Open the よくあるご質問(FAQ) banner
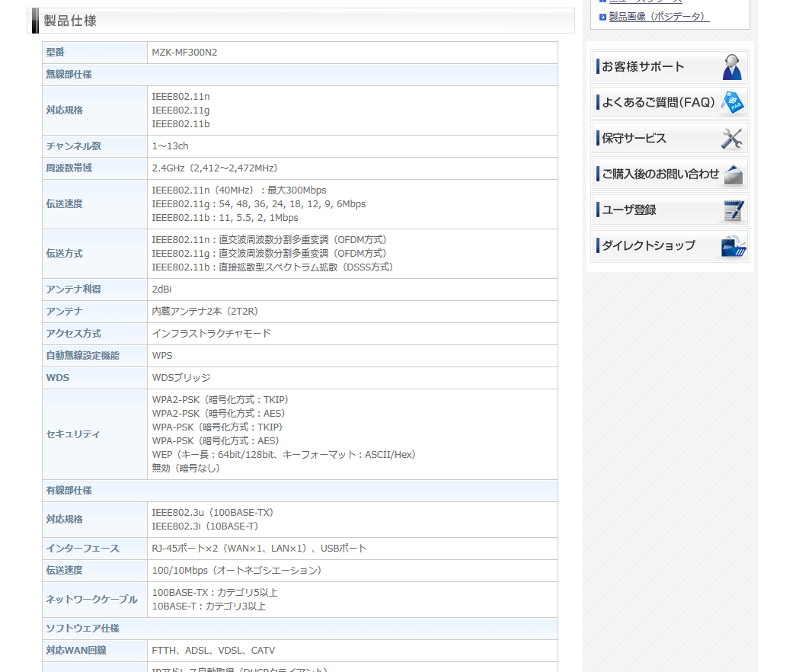Screen dimensions: 799x672 click(x=670, y=103)
